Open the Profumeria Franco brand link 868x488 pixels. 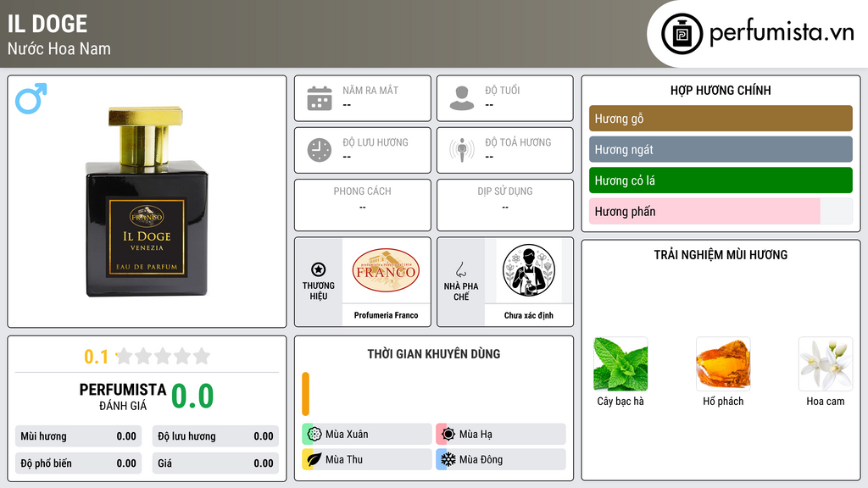pos(386,315)
